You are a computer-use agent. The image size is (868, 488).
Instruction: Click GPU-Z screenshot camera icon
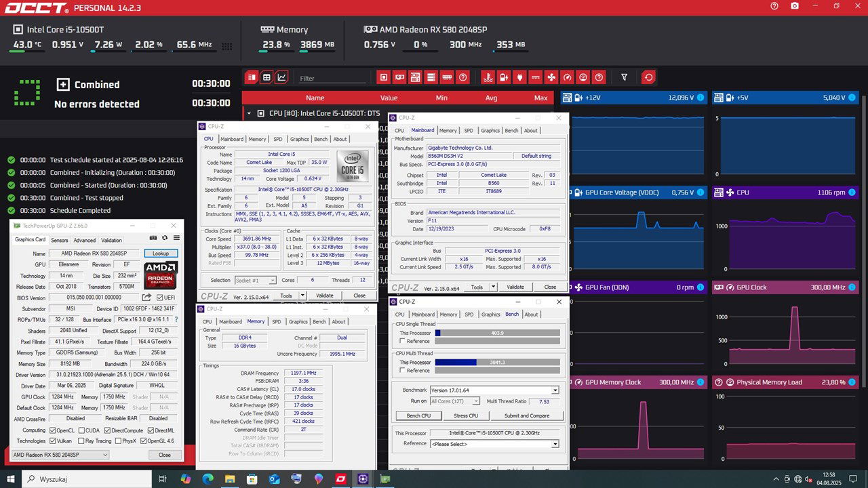tap(154, 237)
